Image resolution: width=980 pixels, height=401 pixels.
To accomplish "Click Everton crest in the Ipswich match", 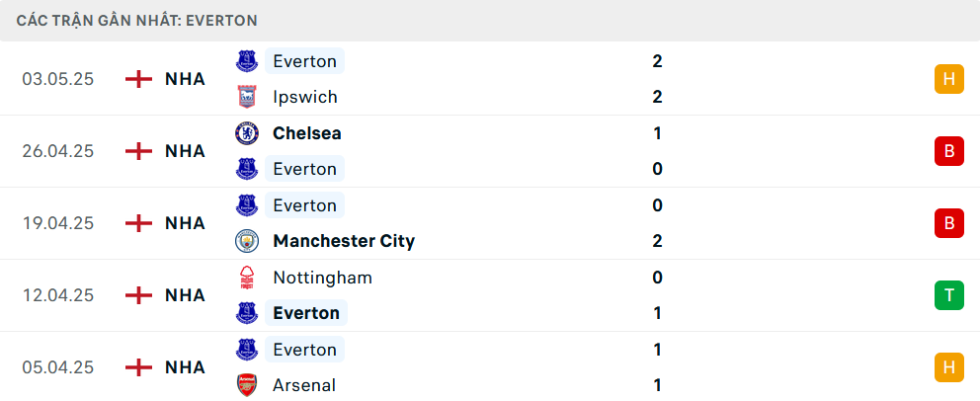I will (246, 61).
